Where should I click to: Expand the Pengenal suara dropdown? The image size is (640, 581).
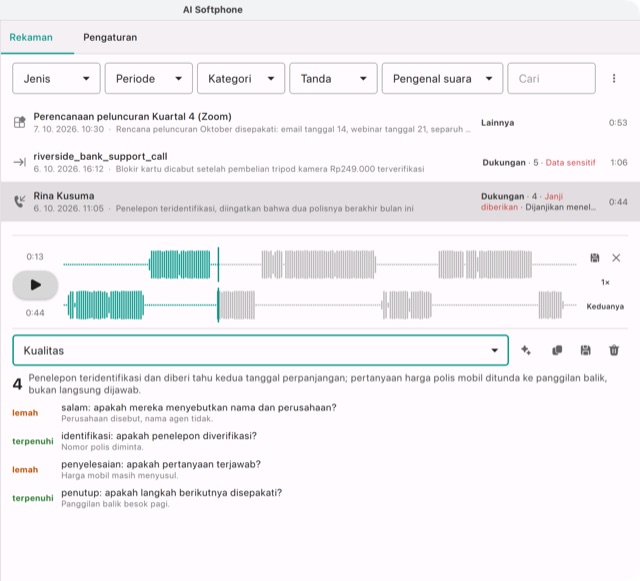click(442, 78)
